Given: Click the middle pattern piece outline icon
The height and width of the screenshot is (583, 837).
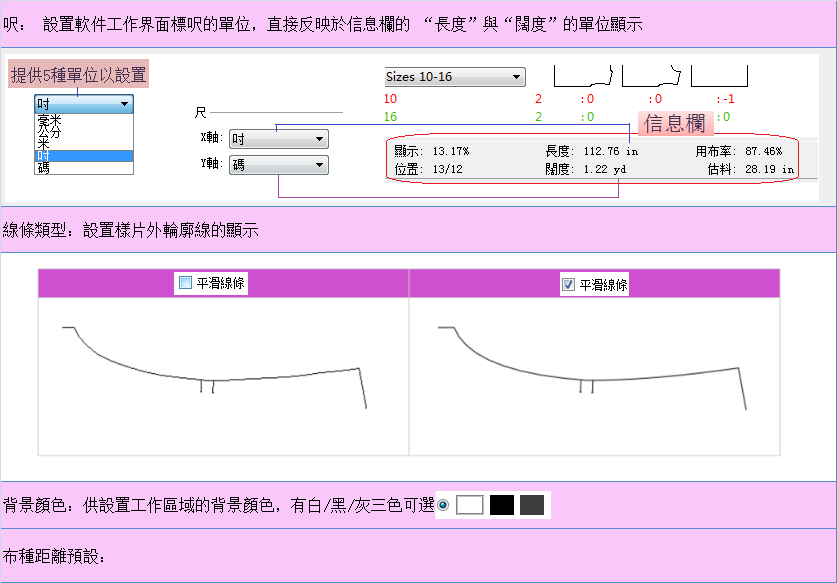Looking at the screenshot, I should 651,76.
